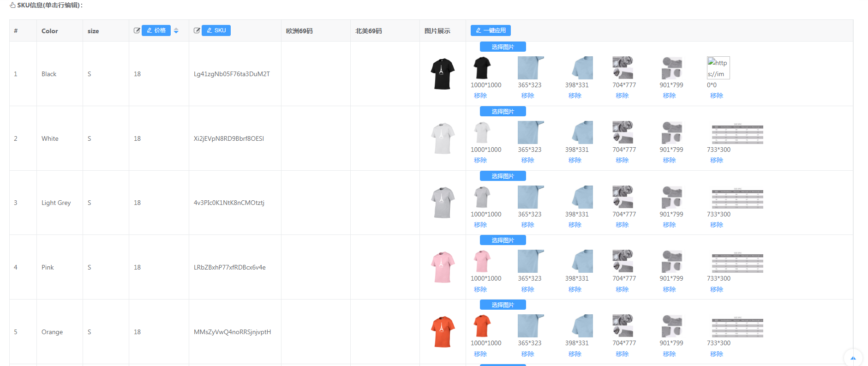Viewport: 868px width, 366px height.
Task: Edit the price 18 in the Pink row
Action: 137,267
